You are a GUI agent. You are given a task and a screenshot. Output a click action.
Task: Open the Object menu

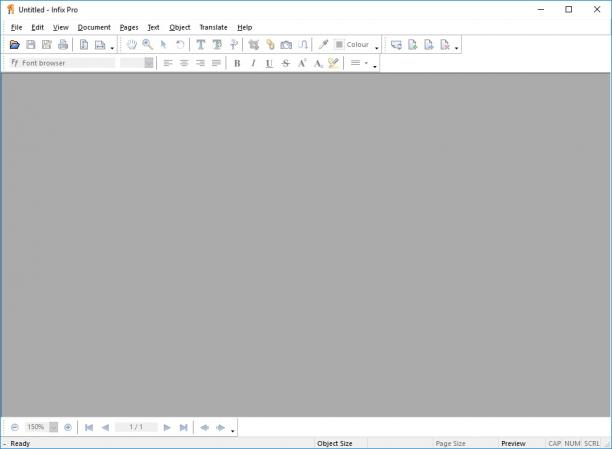coord(180,27)
